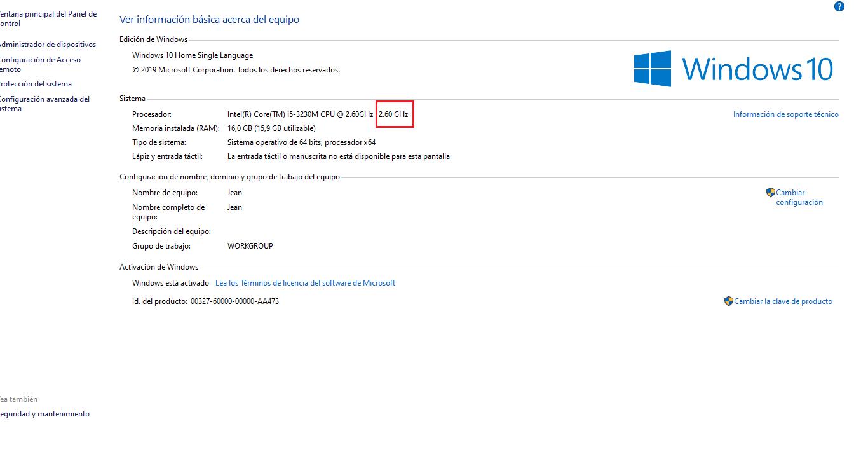Click the shield icon beside Cambiar la clave de producto
Viewport: 868px width, 468px height.
[729, 301]
